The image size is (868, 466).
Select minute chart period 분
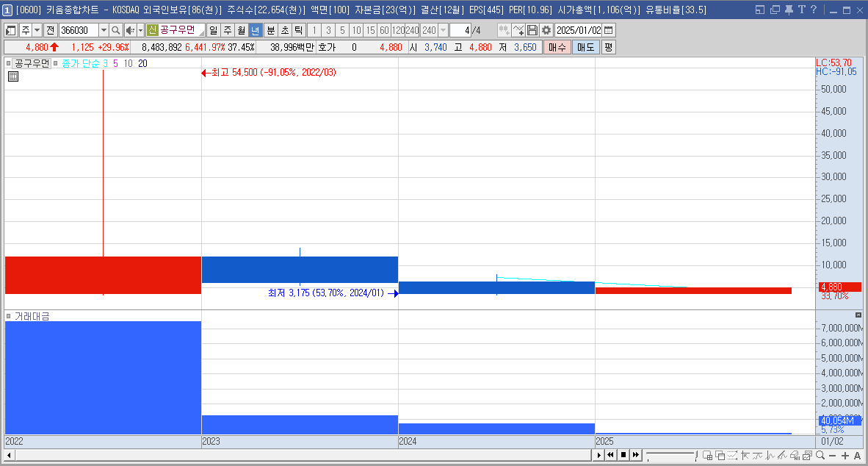(271, 30)
